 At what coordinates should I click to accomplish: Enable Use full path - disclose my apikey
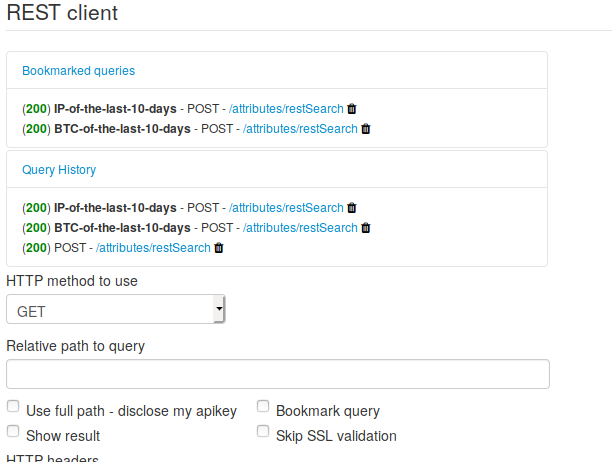(13, 407)
